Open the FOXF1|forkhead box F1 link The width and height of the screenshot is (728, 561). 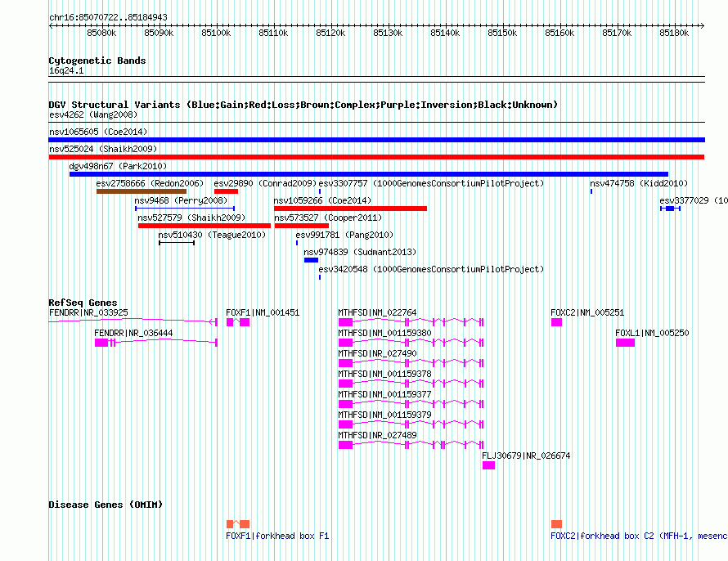point(277,536)
